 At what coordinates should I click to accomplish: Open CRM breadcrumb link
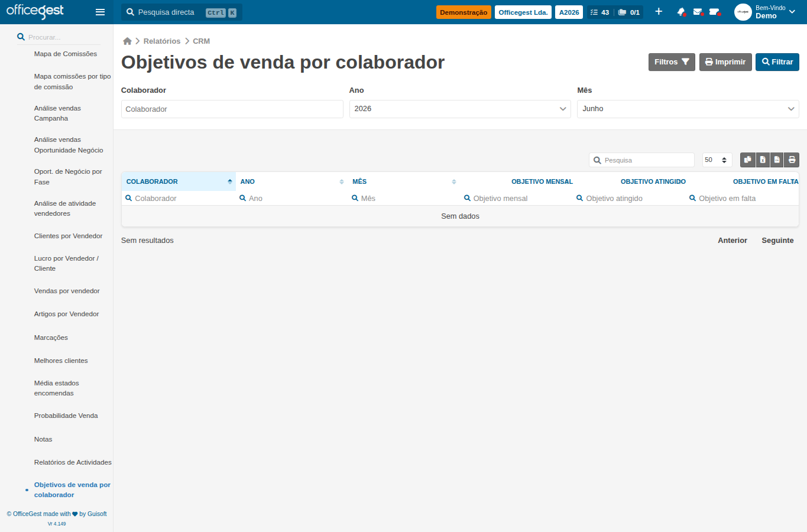[202, 41]
